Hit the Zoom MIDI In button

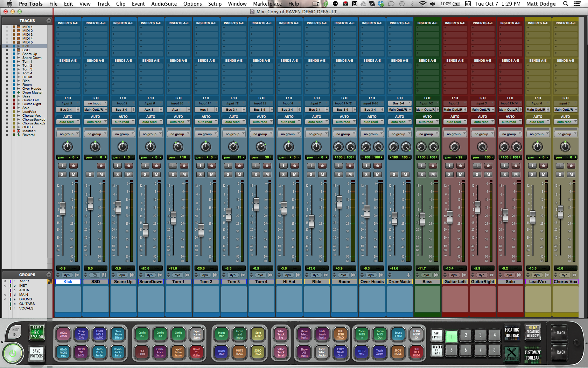click(x=362, y=334)
